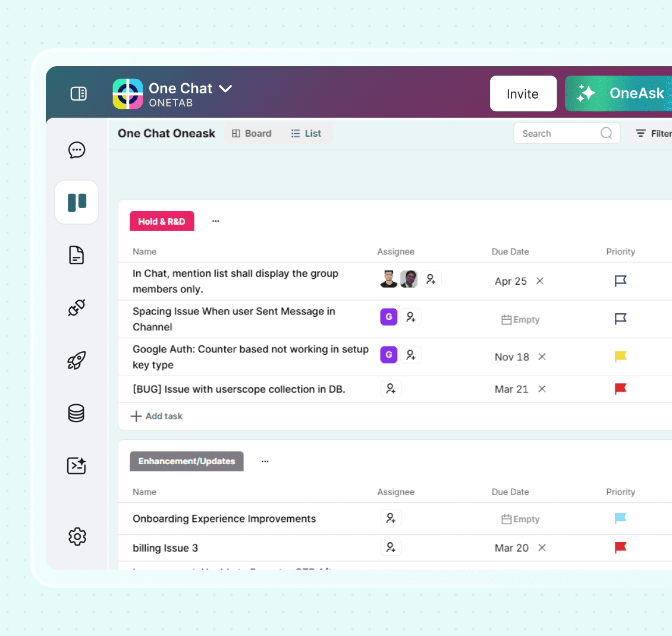Image resolution: width=672 pixels, height=636 pixels.
Task: Open the chat messages sidebar icon
Action: (77, 150)
